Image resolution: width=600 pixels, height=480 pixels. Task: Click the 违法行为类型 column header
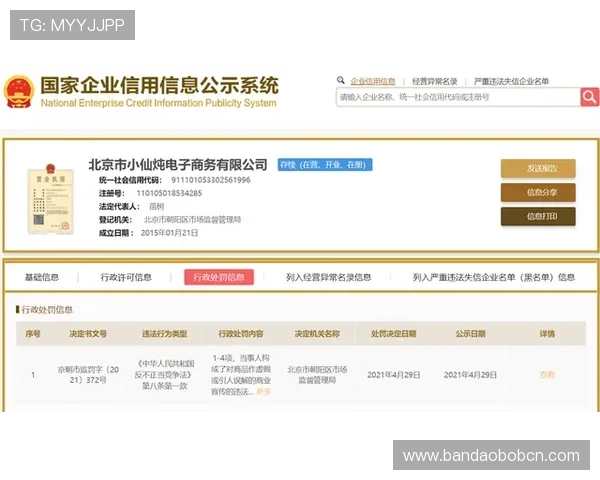(165, 334)
